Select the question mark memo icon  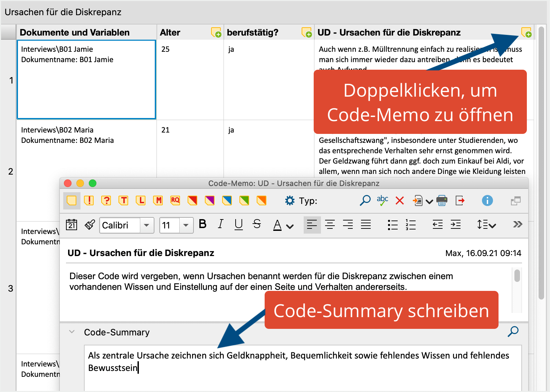106,200
